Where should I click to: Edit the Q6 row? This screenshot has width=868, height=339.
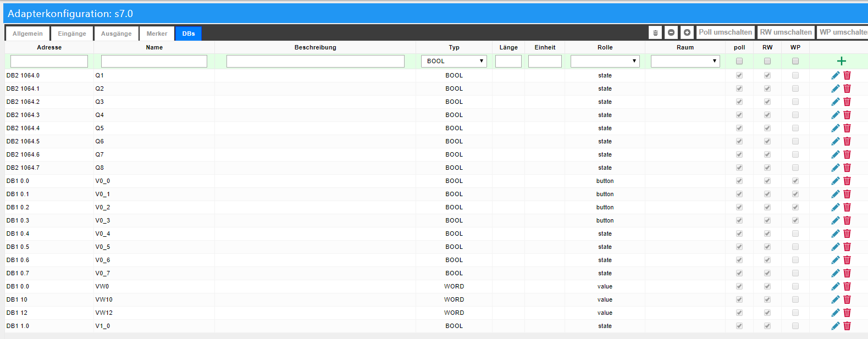(836, 141)
